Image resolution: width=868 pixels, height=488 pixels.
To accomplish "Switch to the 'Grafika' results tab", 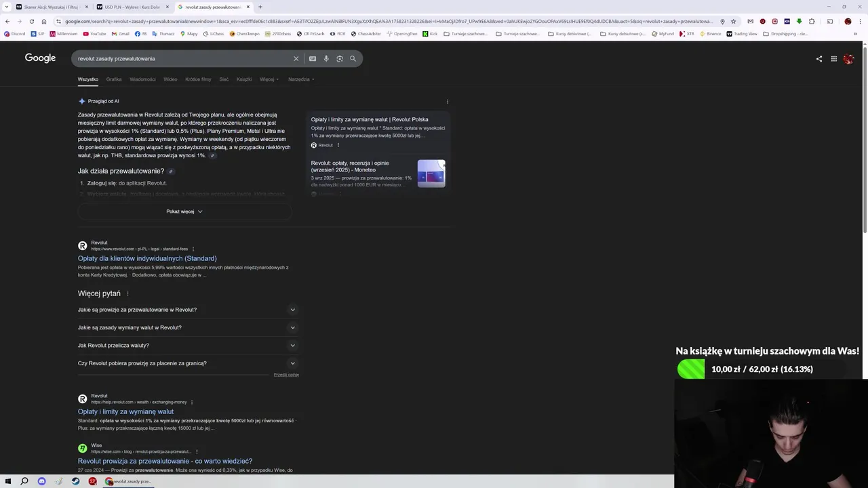I will click(114, 79).
